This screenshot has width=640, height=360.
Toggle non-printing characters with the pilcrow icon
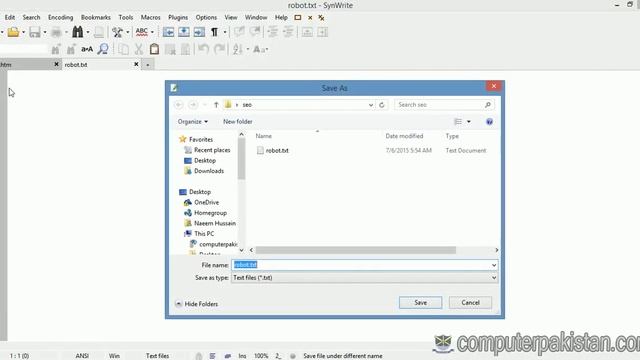click(214, 32)
